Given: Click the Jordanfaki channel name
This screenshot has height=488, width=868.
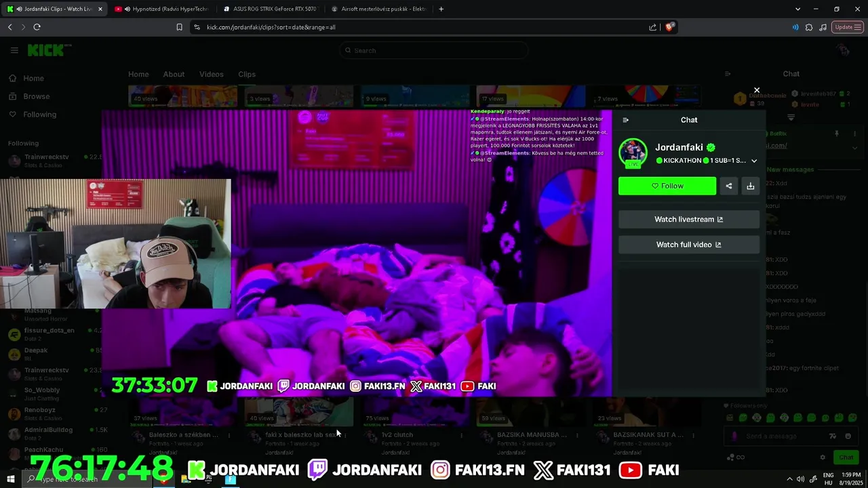Looking at the screenshot, I should (x=679, y=147).
